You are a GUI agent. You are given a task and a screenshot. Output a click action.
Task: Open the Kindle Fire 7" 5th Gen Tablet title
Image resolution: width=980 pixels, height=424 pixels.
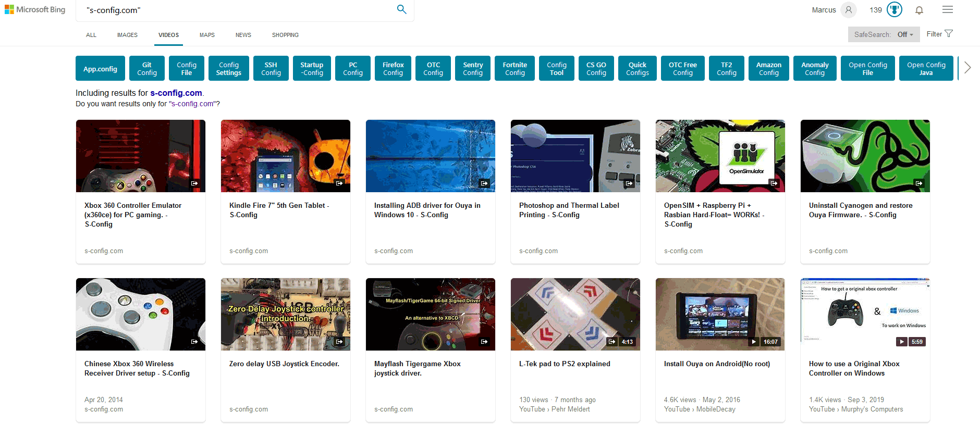[x=279, y=210]
